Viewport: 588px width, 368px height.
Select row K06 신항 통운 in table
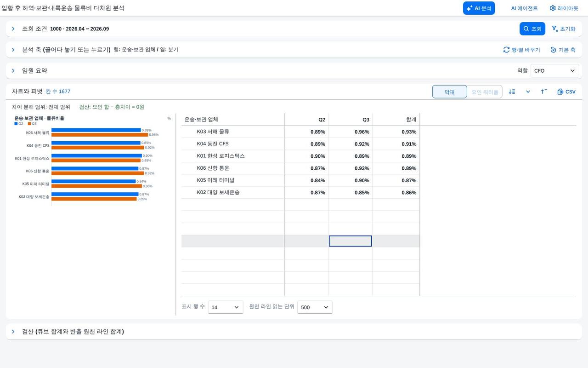[300, 168]
